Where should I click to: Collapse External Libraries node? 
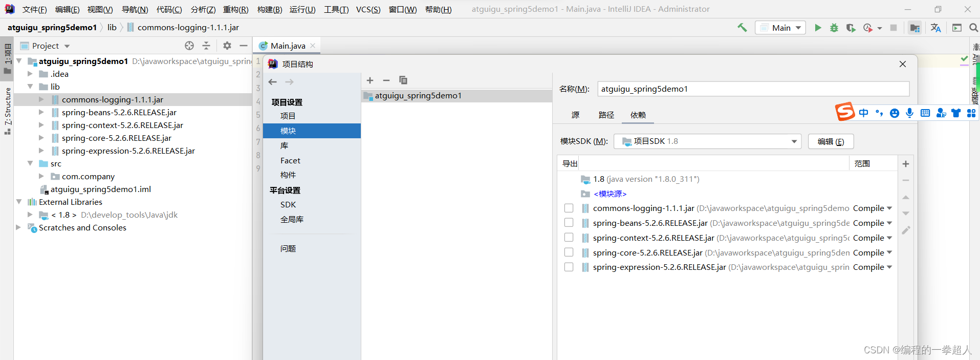point(19,202)
